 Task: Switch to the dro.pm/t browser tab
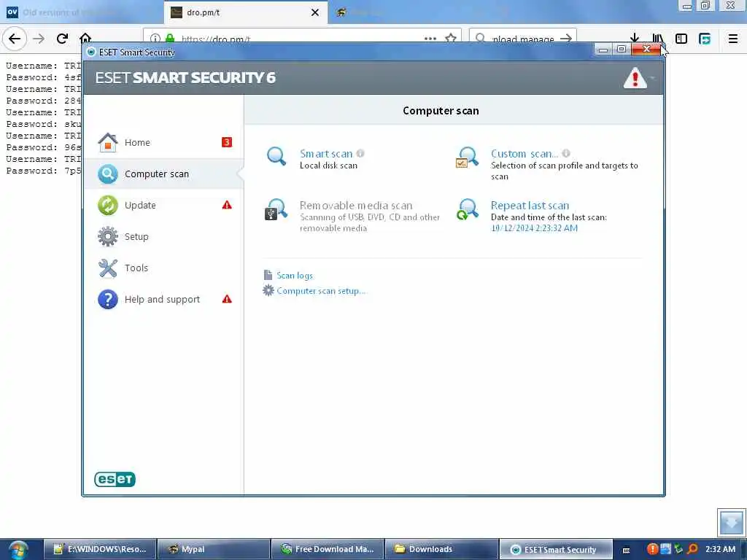click(x=246, y=12)
